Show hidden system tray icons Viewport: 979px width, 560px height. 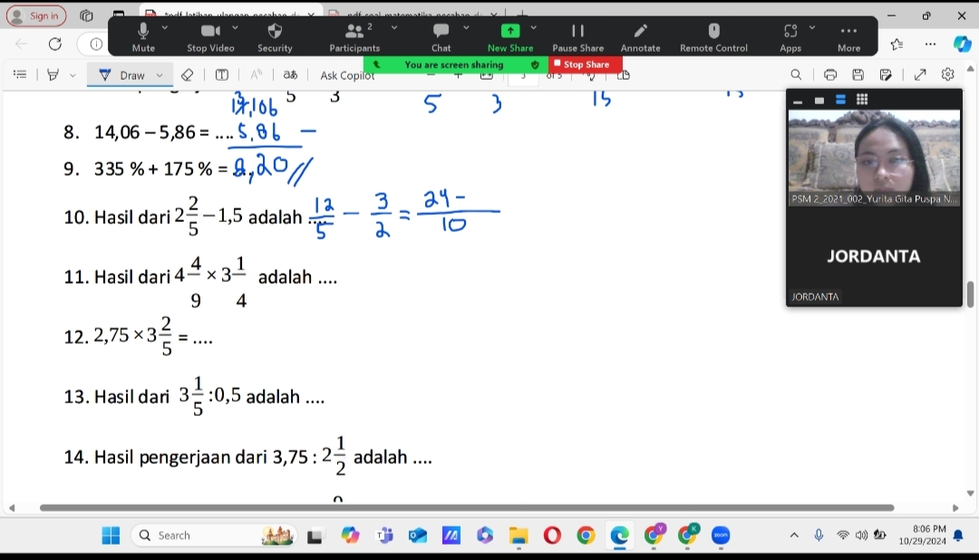794,535
